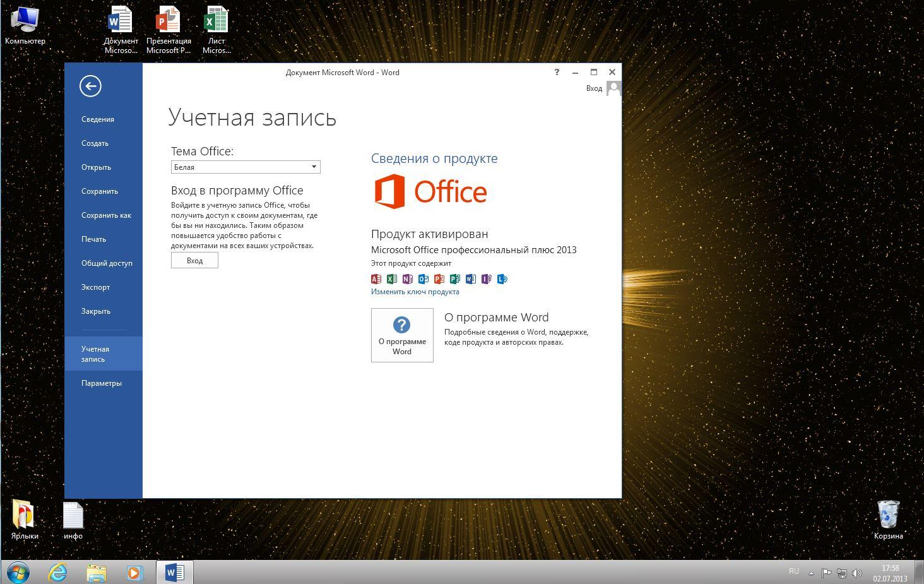The width and height of the screenshot is (924, 584).
Task: Open the Help question mark icon
Action: [556, 72]
